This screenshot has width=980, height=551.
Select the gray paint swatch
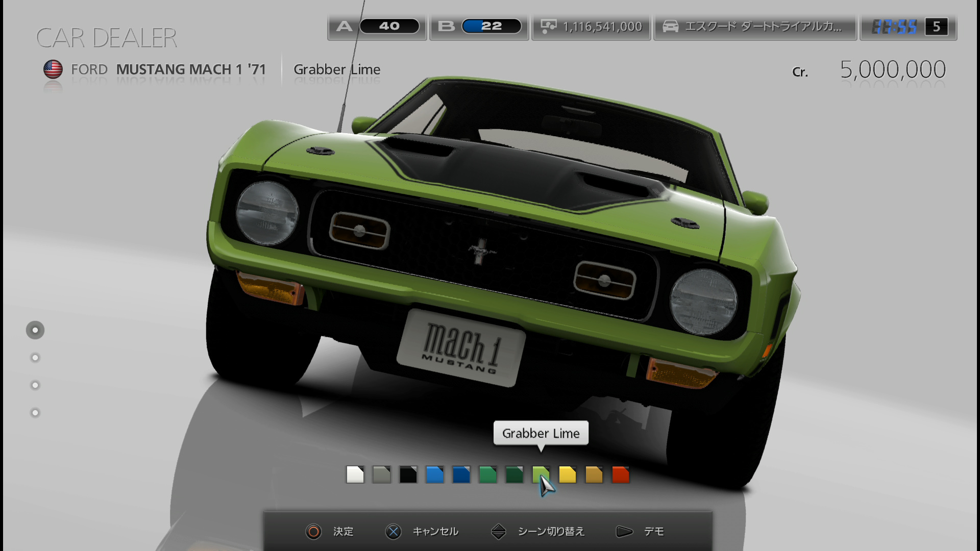[382, 474]
